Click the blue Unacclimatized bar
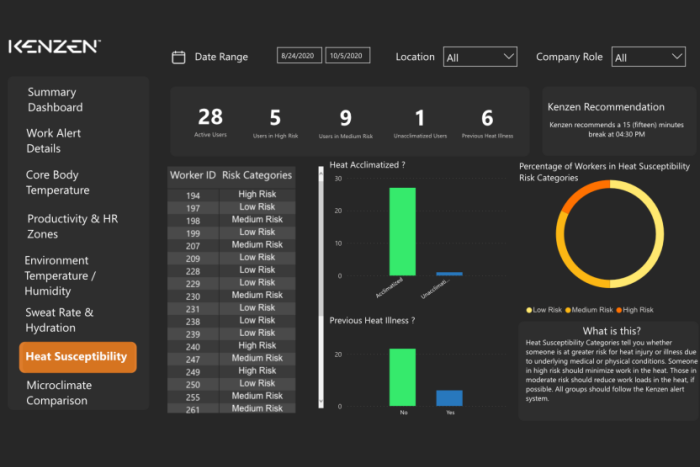 point(449,274)
